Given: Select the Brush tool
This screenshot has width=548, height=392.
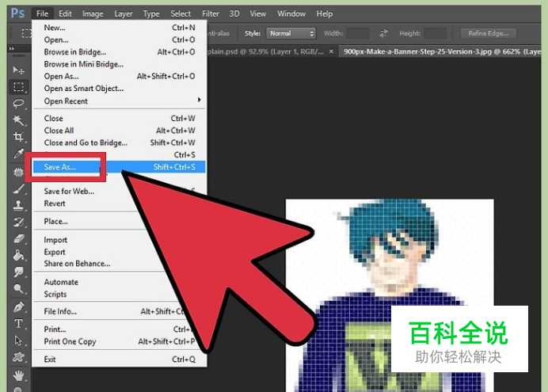Looking at the screenshot, I should [x=18, y=189].
